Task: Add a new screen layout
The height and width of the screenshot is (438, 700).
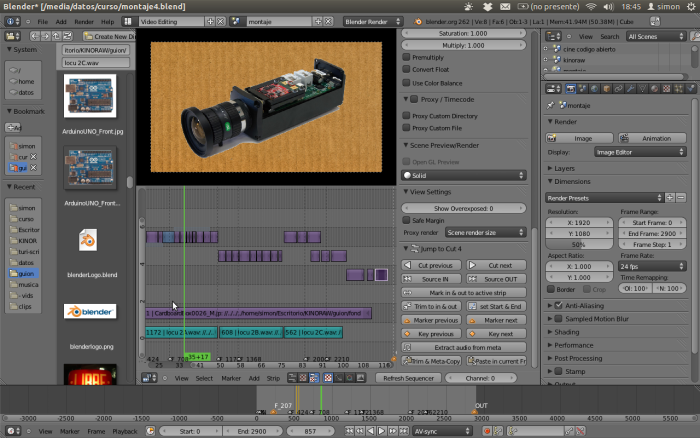Action: pyautogui.click(x=210, y=21)
